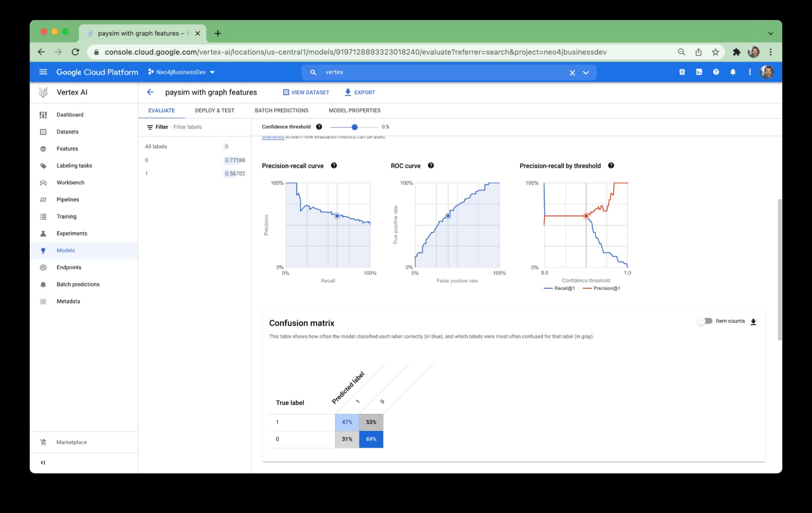Click the 47% confusion matrix cell

(x=347, y=422)
